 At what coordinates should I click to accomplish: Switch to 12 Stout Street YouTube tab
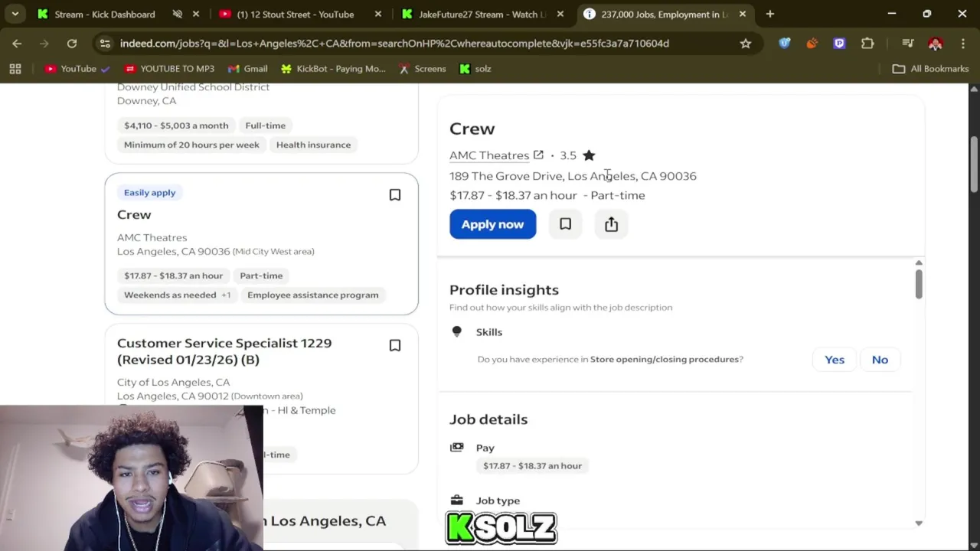pos(295,14)
